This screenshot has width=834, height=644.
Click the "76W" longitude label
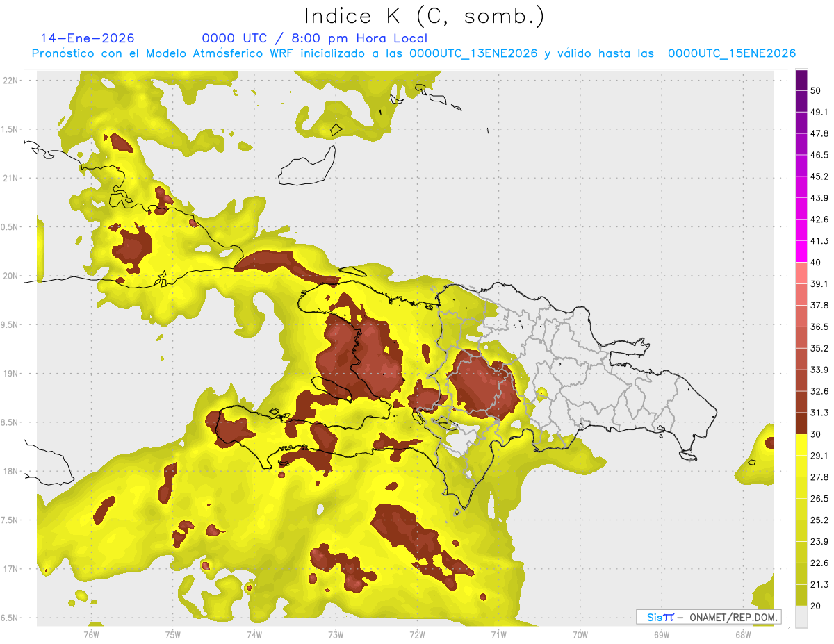[92, 634]
